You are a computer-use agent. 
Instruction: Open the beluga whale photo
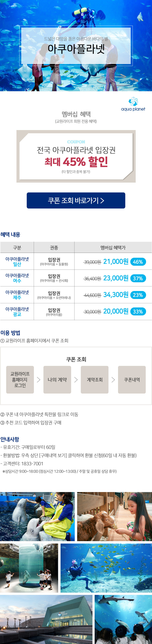(x=37, y=517)
